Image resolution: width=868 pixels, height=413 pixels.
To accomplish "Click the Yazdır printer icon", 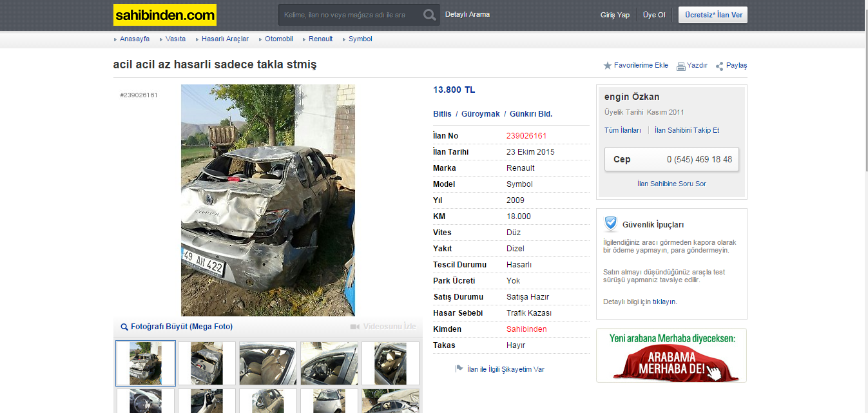I will click(680, 66).
